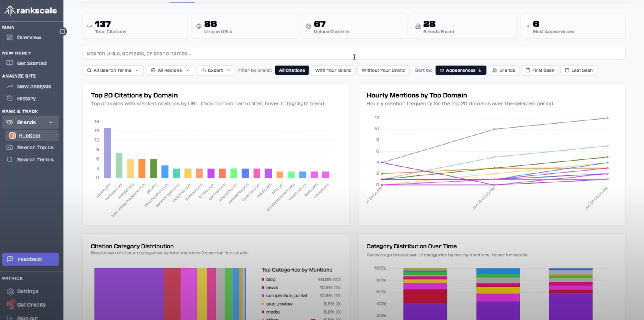Collapse the sidebar panel toggle icon
Image resolution: width=644 pixels, height=320 pixels.
tap(63, 31)
